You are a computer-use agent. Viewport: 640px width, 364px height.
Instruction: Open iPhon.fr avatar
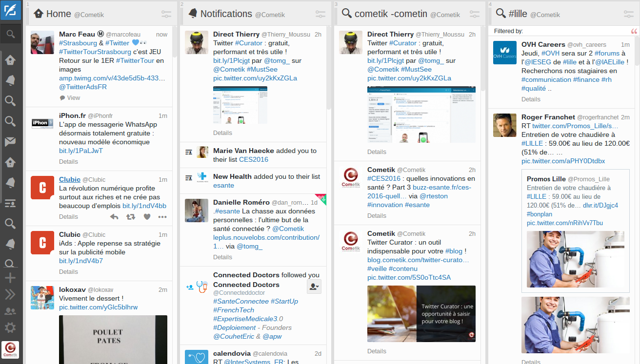pyautogui.click(x=42, y=124)
